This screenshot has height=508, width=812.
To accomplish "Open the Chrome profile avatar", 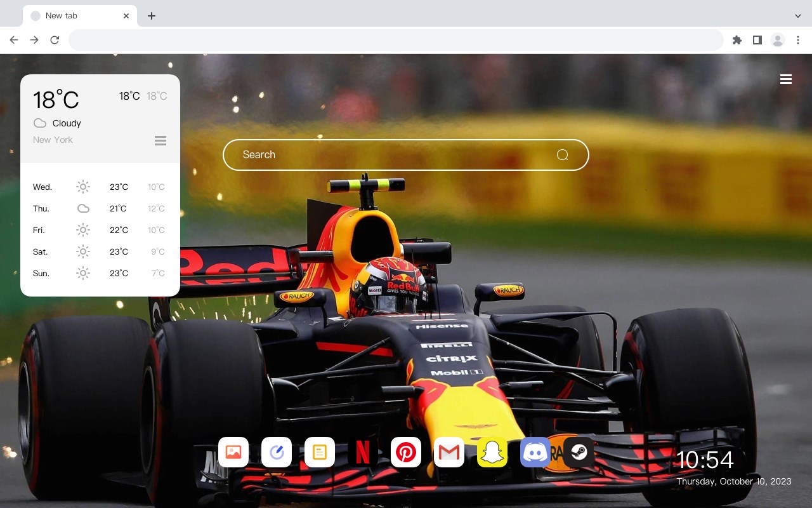I will (x=778, y=40).
